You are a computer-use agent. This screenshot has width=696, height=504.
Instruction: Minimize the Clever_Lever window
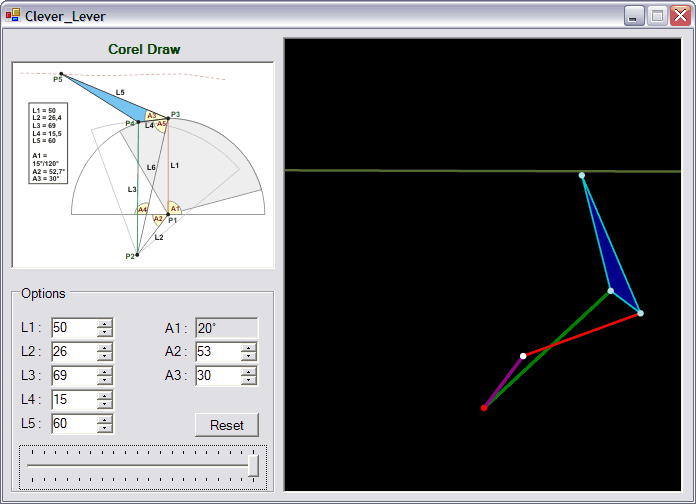(x=634, y=16)
